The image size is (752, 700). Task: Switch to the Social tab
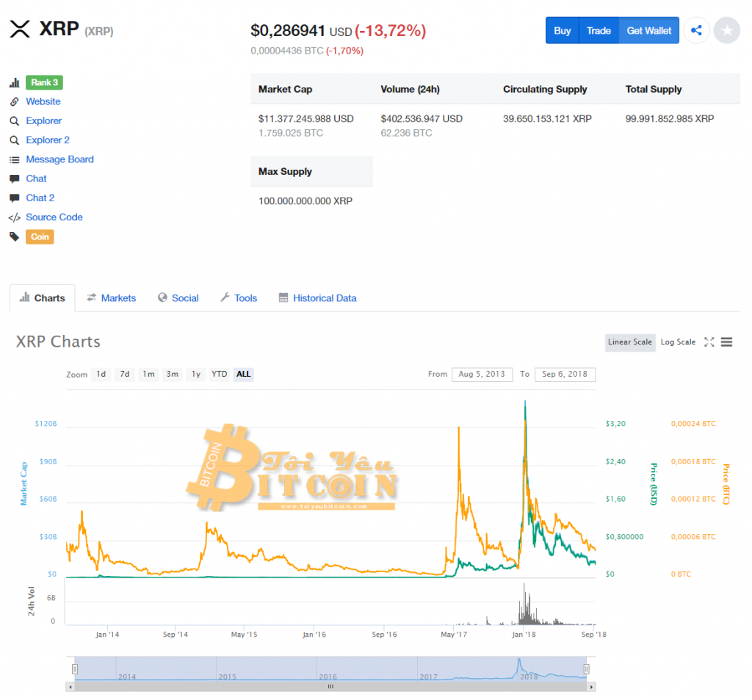pos(178,298)
